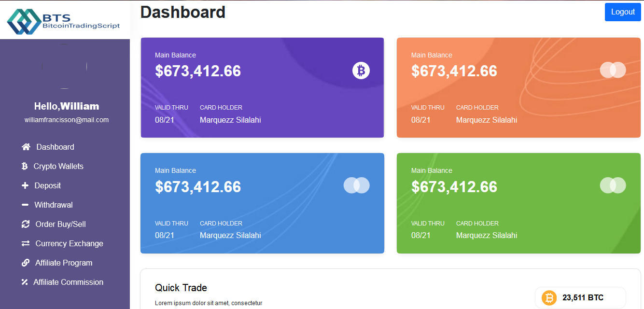Select the green Main Balance card
This screenshot has width=644, height=309.
pos(518,203)
